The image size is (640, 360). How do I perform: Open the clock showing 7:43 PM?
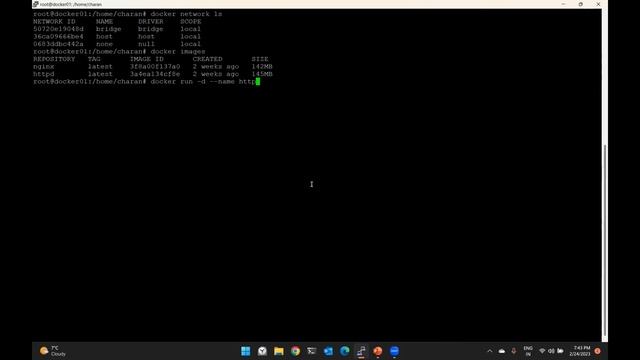coord(580,351)
